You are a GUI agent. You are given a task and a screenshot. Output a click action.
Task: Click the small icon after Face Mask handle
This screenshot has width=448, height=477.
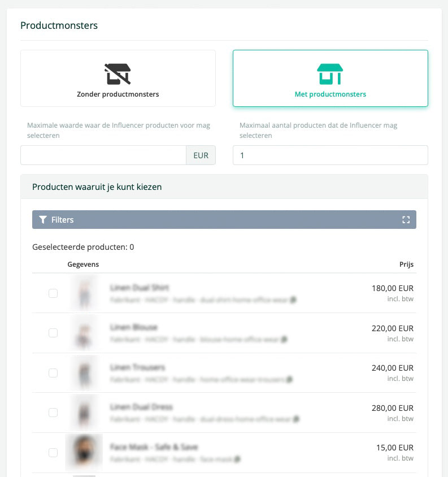click(x=237, y=459)
